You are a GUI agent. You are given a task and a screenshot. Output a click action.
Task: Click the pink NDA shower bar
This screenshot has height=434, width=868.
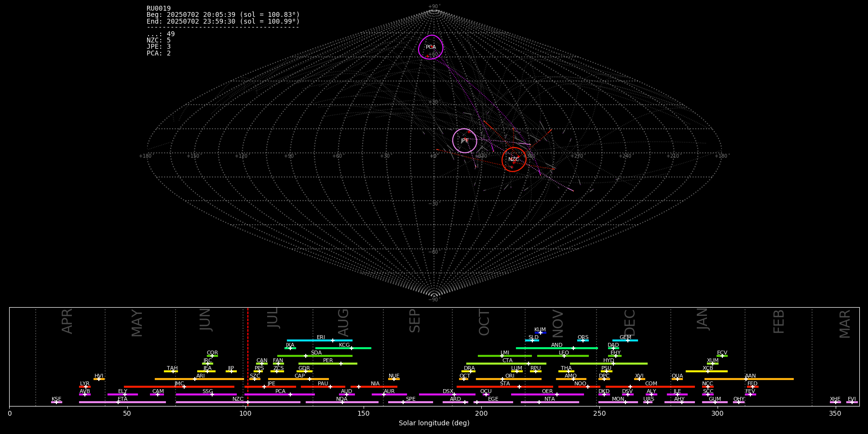tap(342, 402)
